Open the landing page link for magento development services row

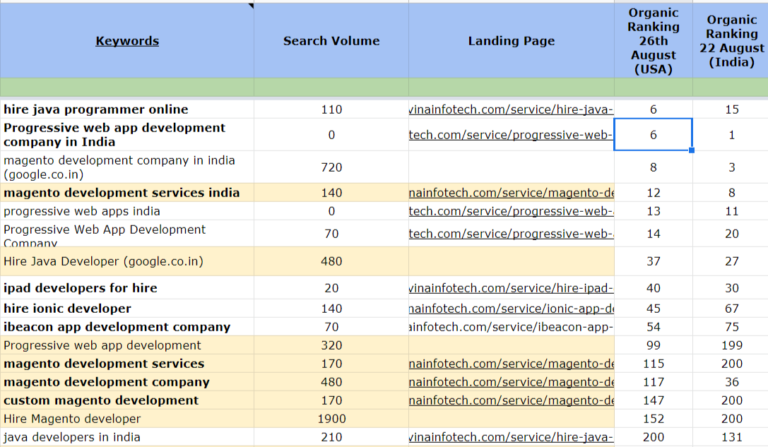point(511,364)
